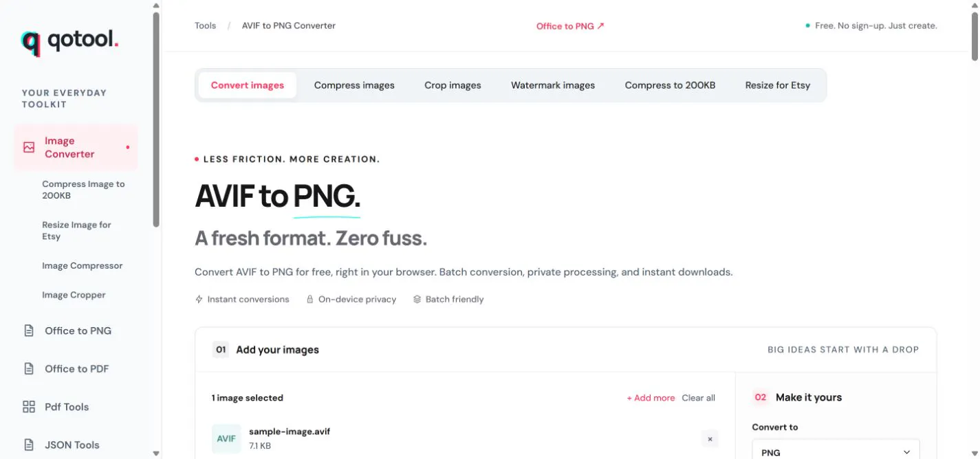980x459 pixels.
Task: Expand the Convert to PNG dropdown
Action: (x=836, y=451)
